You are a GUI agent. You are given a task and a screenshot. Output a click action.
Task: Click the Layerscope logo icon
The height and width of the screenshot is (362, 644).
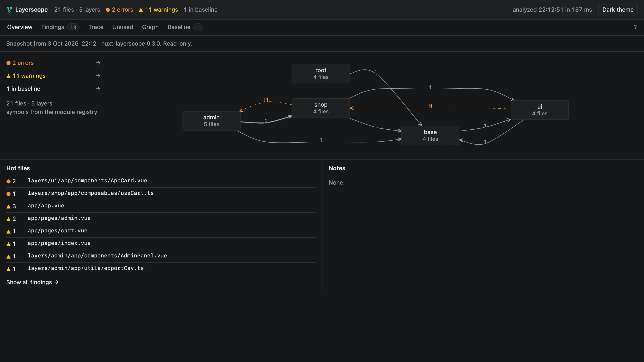pyautogui.click(x=9, y=10)
